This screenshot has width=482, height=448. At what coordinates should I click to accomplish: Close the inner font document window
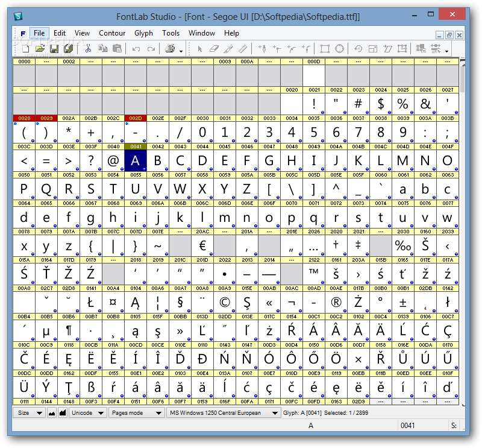coord(459,35)
